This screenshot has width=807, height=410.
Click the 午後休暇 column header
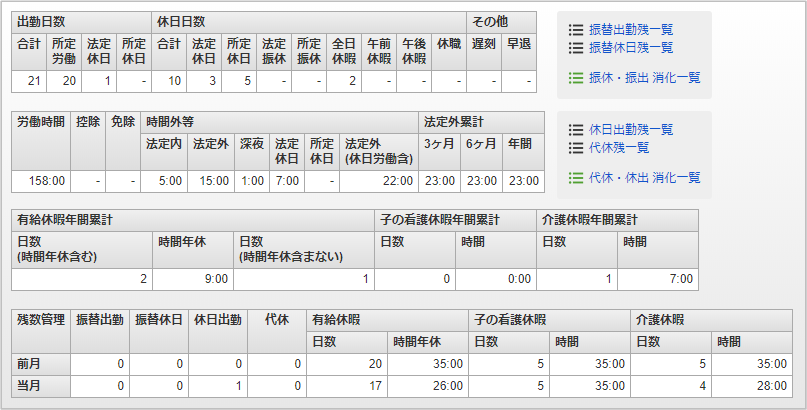(x=414, y=52)
